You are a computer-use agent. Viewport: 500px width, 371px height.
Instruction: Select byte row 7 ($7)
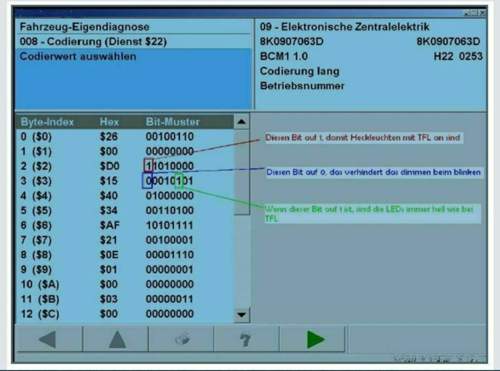point(125,240)
